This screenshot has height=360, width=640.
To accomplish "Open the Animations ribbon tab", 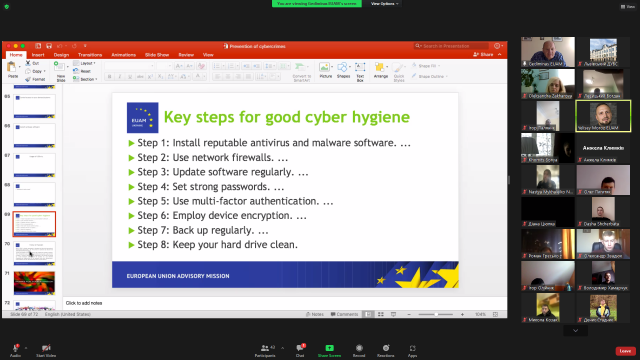I will point(124,55).
